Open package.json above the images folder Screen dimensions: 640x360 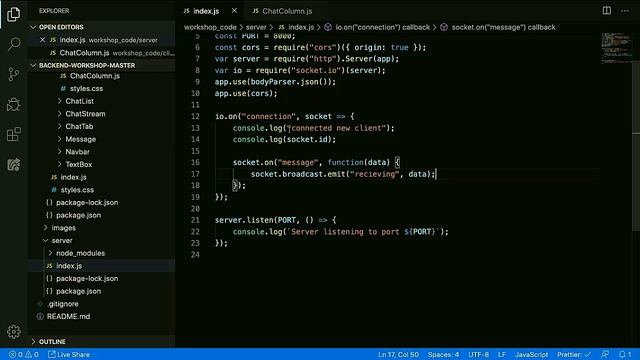pyautogui.click(x=78, y=215)
